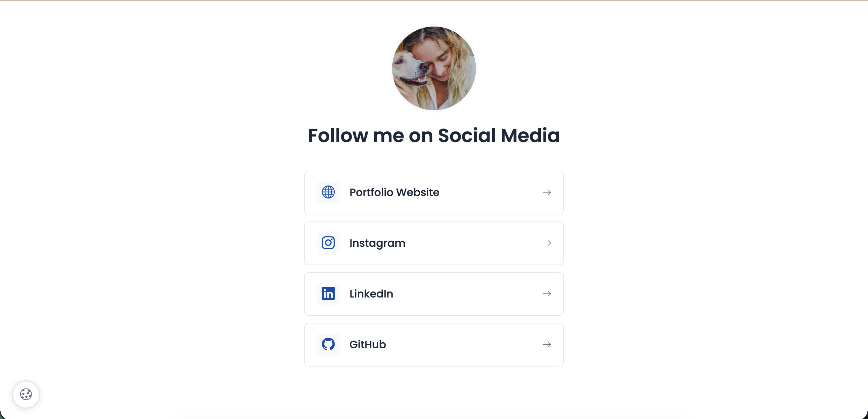The height and width of the screenshot is (419, 868).
Task: Click the GitHub octocat icon
Action: click(328, 344)
